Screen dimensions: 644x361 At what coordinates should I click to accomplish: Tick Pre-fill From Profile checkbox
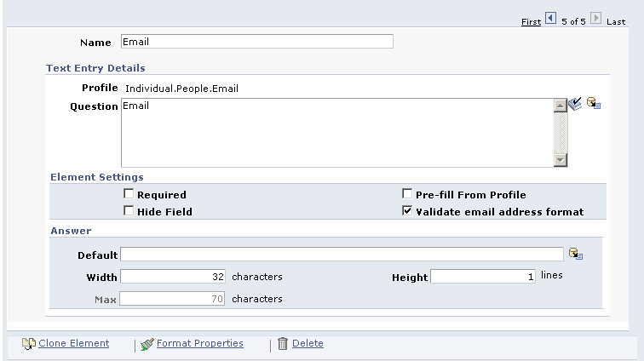pos(407,193)
